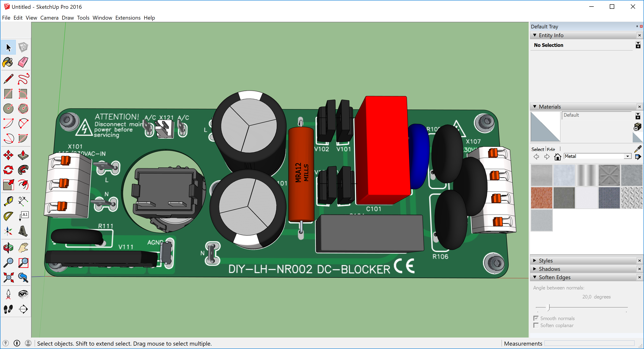Open the Extensions menu
The height and width of the screenshot is (349, 644).
tap(128, 18)
